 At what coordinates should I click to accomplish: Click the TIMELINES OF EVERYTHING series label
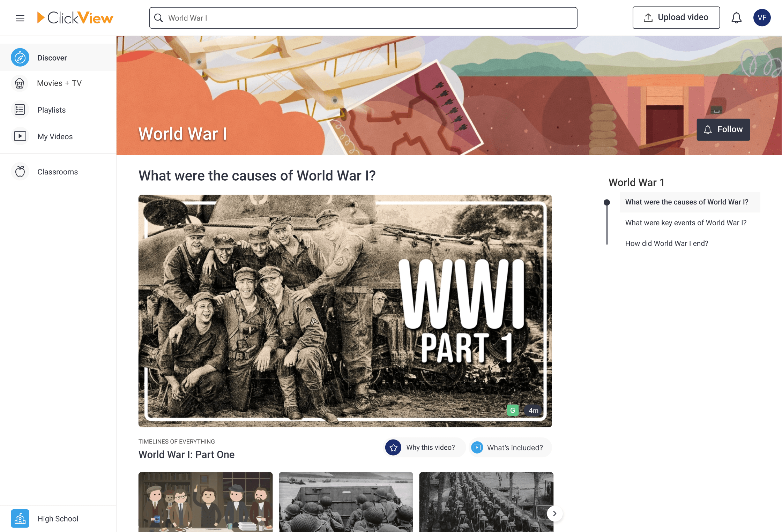pyautogui.click(x=177, y=441)
